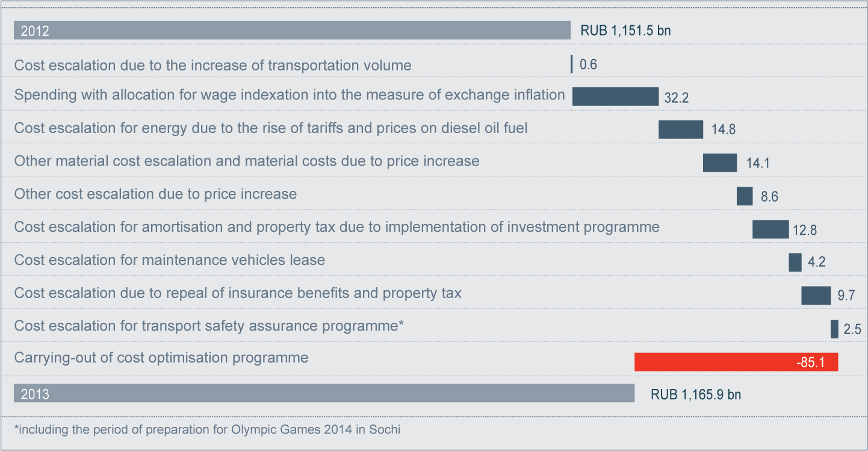Click "Carrying-out of cost optimisation programme" label
This screenshot has width=868, height=451.
coord(161,358)
